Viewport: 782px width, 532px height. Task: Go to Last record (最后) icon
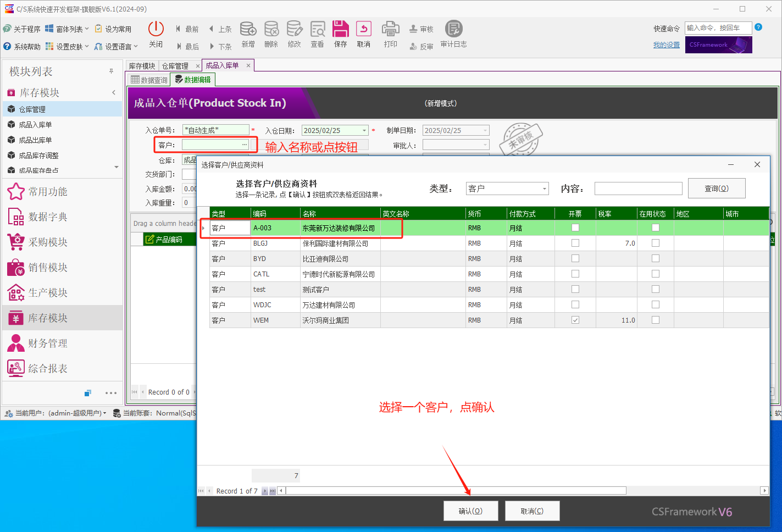coord(179,46)
